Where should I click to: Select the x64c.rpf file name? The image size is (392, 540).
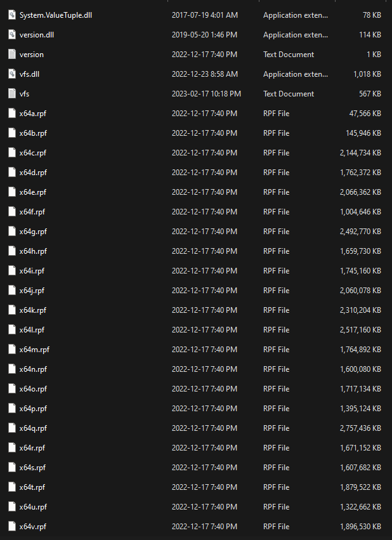click(x=33, y=153)
